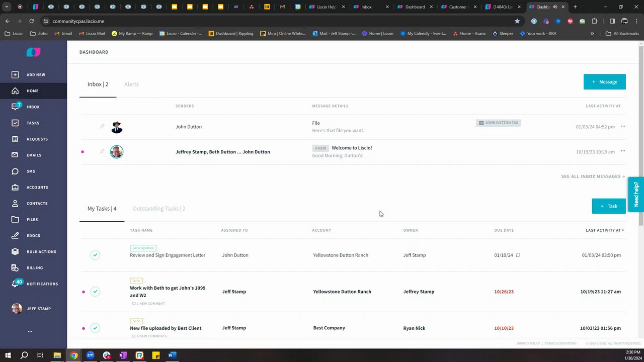This screenshot has width=644, height=362.
Task: Click the page vertical scrollbar
Action: coord(641,136)
